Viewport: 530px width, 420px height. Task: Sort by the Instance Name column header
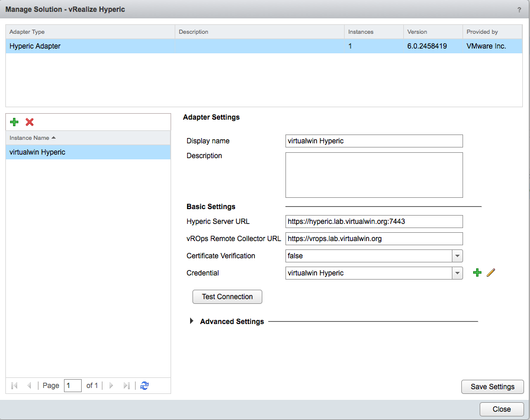88,138
